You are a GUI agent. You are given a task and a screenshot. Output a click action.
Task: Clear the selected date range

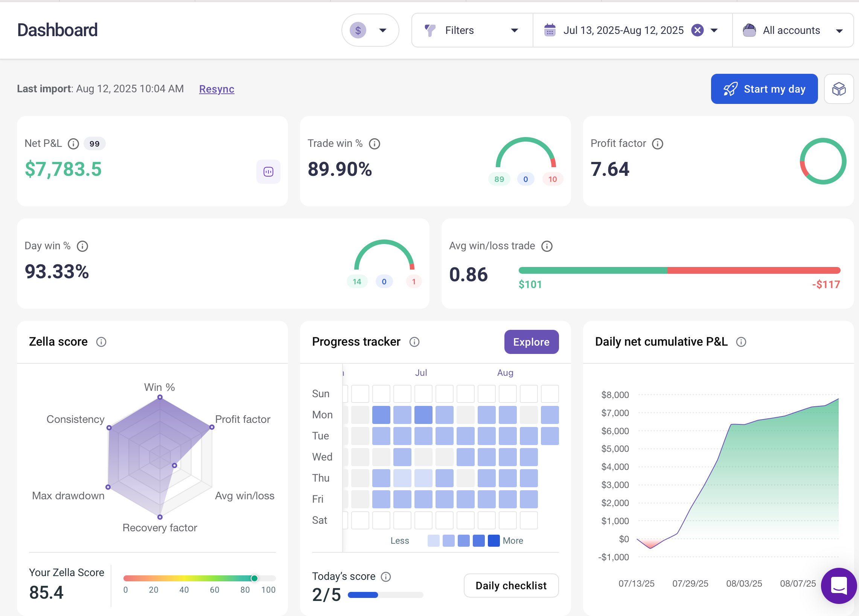coord(697,30)
